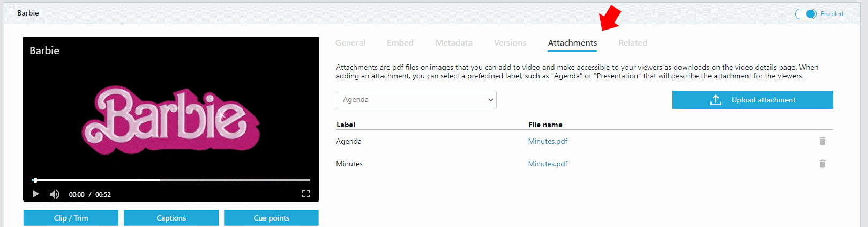Open the Agenda label dropdown
Image resolution: width=868 pixels, height=227 pixels.
click(416, 99)
